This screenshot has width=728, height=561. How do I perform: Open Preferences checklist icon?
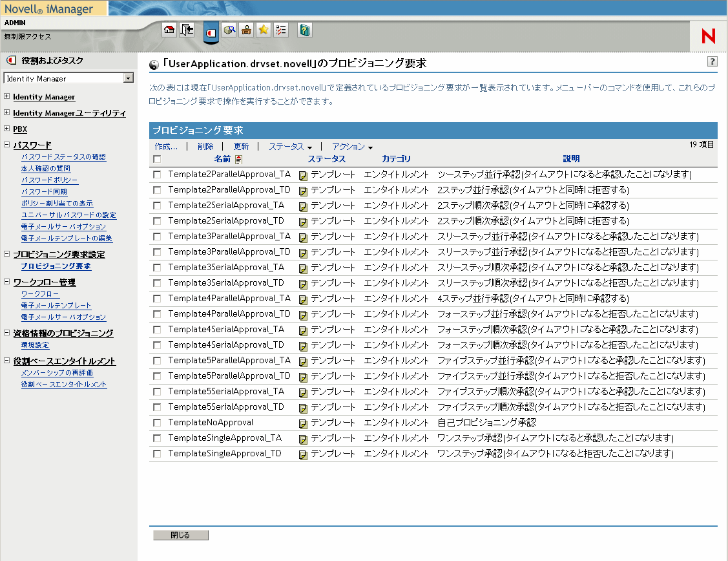click(x=281, y=30)
